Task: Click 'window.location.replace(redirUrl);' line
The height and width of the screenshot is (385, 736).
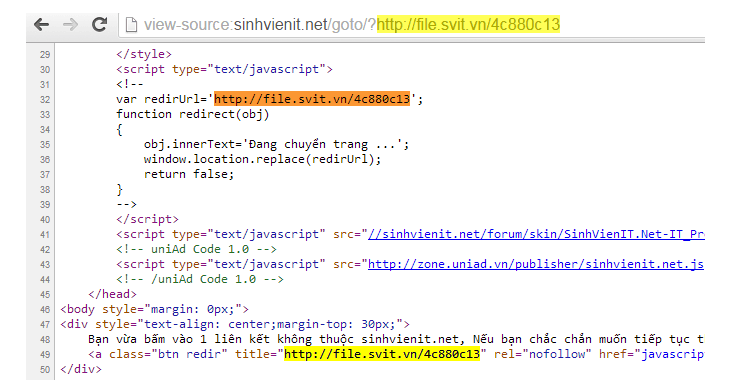Action: coord(262,159)
